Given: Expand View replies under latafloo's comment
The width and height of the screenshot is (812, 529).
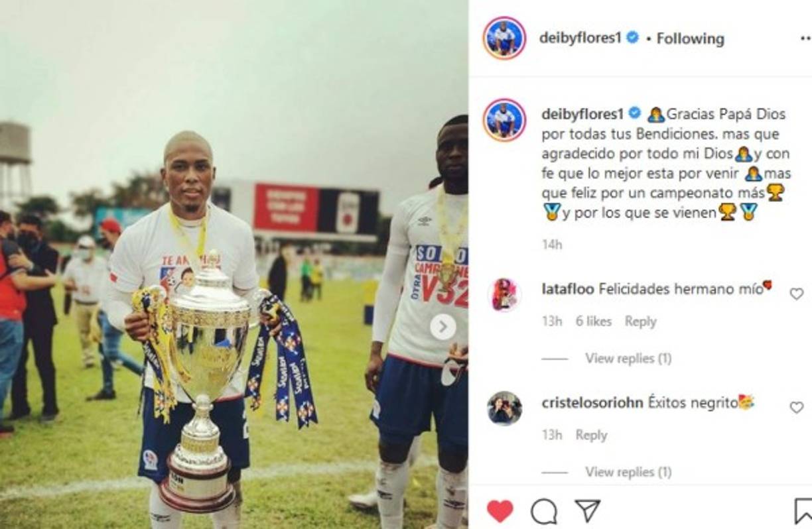Looking at the screenshot, I should tap(628, 359).
